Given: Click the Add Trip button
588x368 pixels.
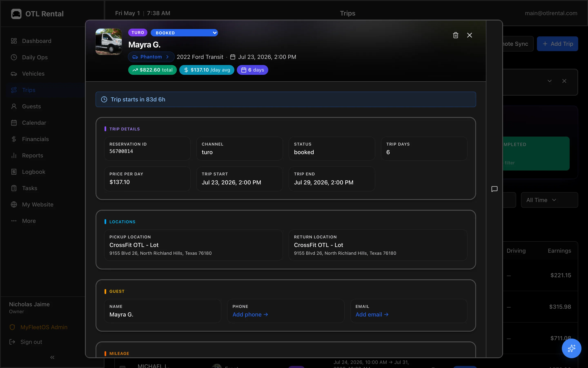Looking at the screenshot, I should (557, 44).
